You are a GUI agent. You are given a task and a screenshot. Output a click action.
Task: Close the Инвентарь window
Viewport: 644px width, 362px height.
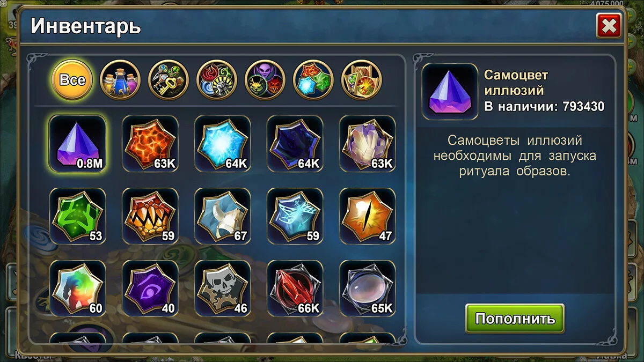(x=609, y=26)
